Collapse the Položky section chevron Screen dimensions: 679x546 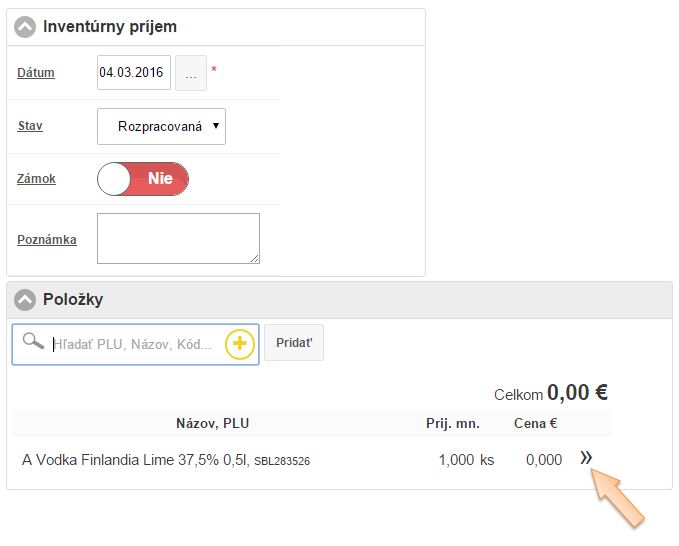(25, 299)
